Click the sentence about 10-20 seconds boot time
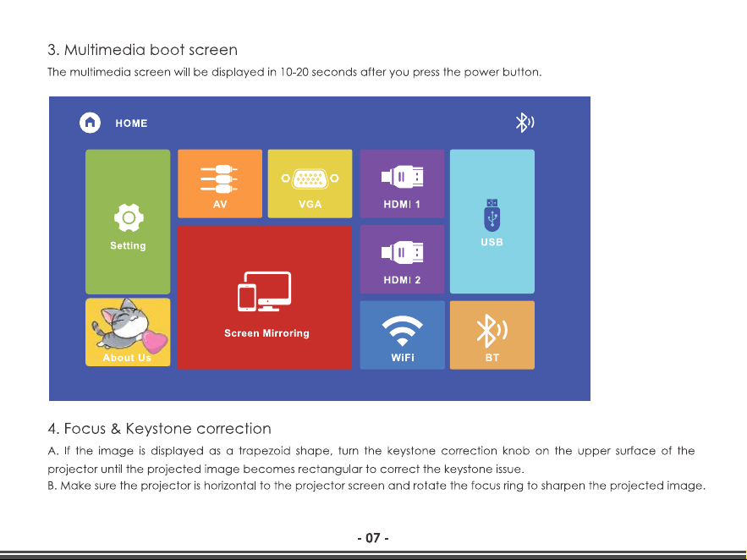This screenshot has height=560, width=747. click(x=294, y=73)
